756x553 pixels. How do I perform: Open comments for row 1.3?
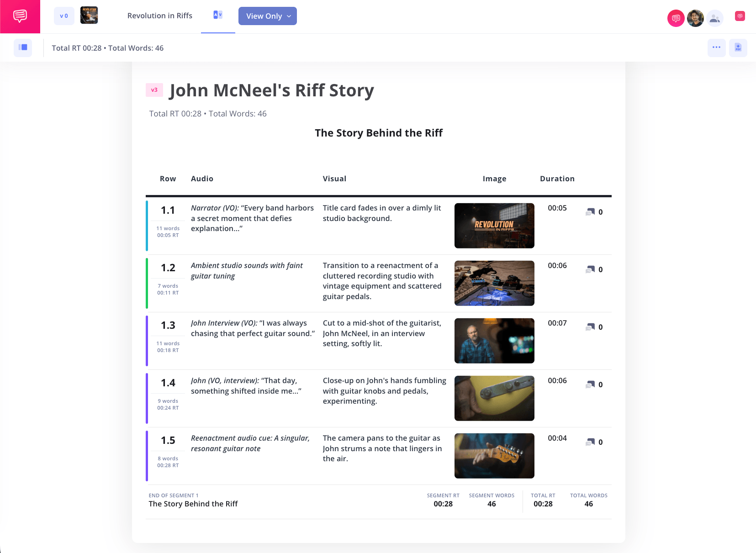tap(594, 327)
